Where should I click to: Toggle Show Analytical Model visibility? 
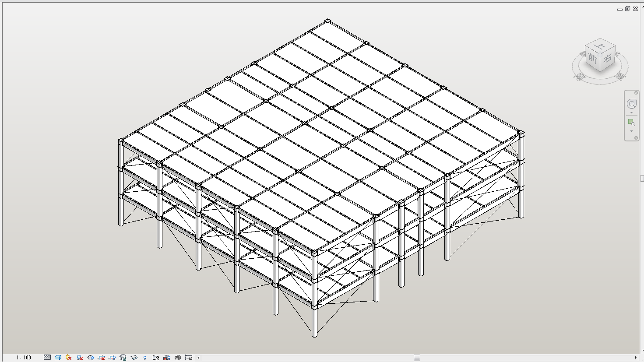(167, 358)
